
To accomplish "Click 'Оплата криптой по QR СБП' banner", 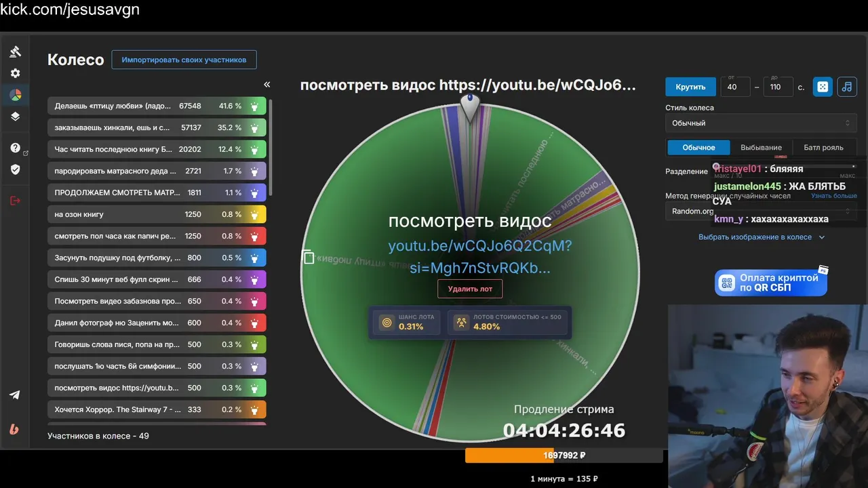I will click(771, 283).
